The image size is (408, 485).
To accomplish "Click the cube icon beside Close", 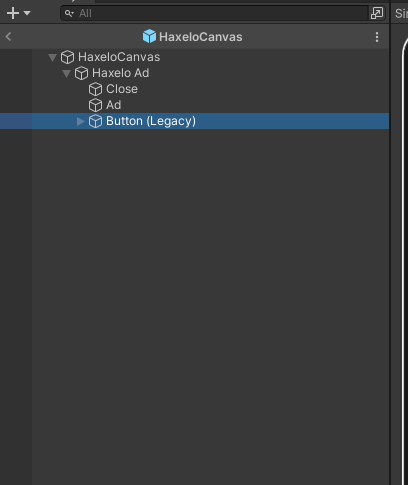I will pos(95,89).
